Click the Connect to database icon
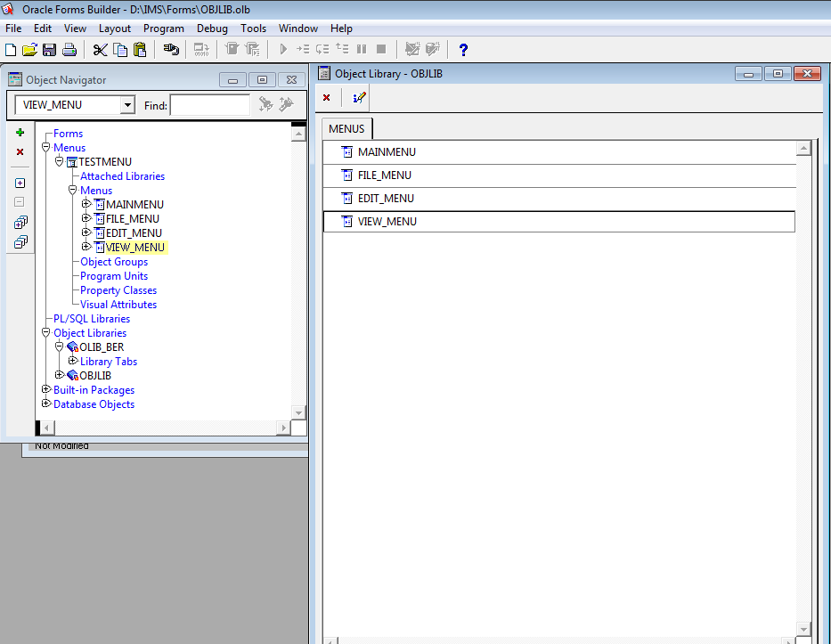This screenshot has height=644, width=831. click(171, 50)
